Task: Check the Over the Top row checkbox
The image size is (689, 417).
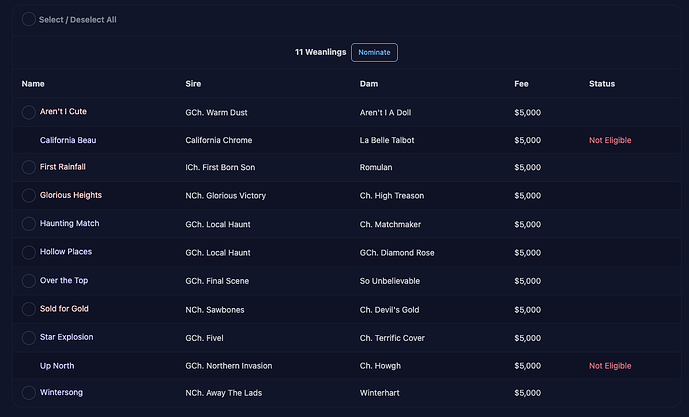Action: (x=29, y=280)
